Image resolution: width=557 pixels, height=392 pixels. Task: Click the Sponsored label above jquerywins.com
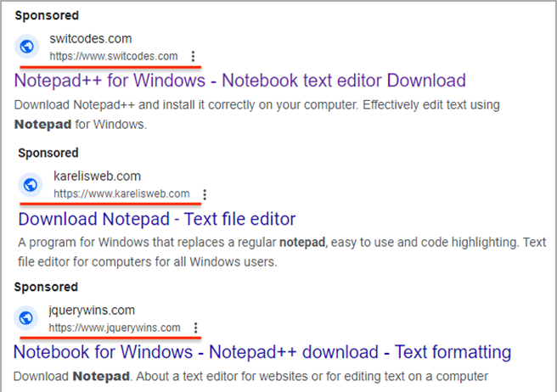tap(46, 287)
